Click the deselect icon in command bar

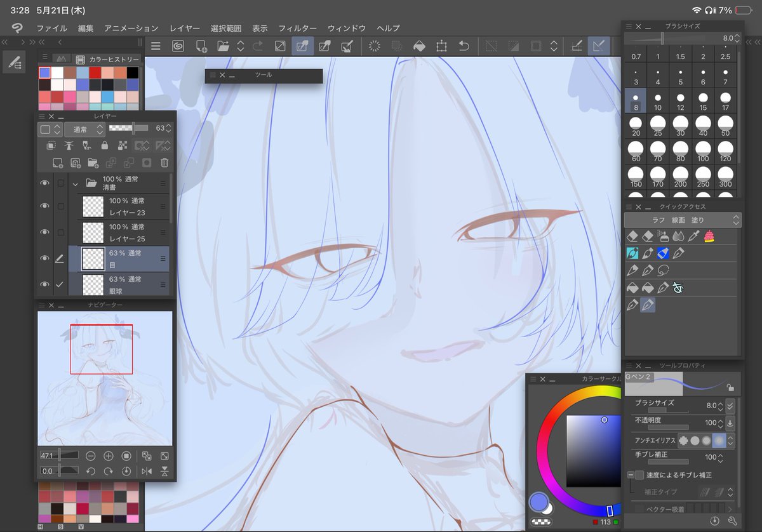click(x=491, y=46)
